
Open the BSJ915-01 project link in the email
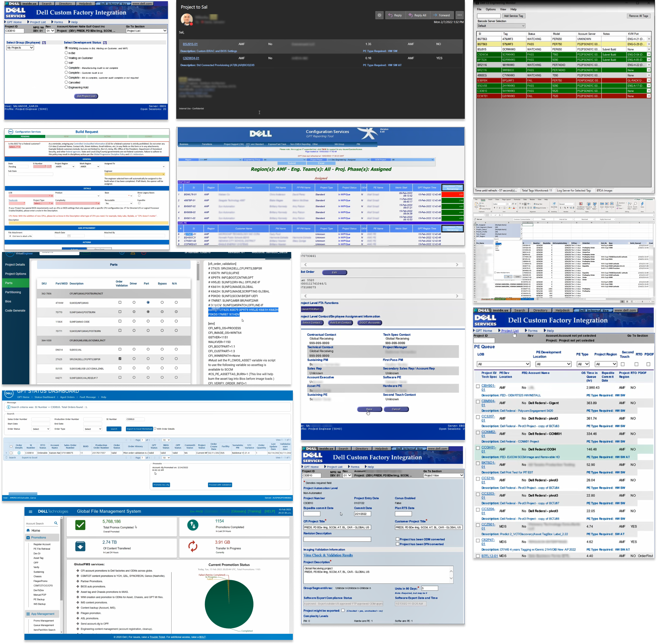tap(190, 44)
